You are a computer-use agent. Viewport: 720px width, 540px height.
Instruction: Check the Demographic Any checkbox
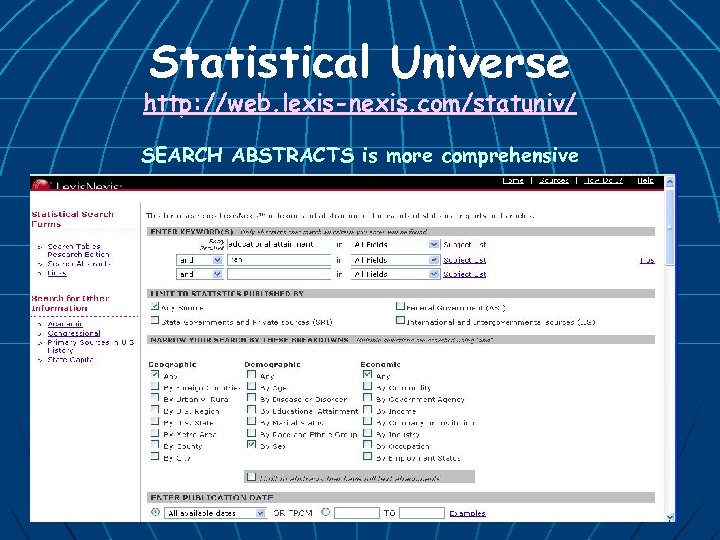pos(251,374)
